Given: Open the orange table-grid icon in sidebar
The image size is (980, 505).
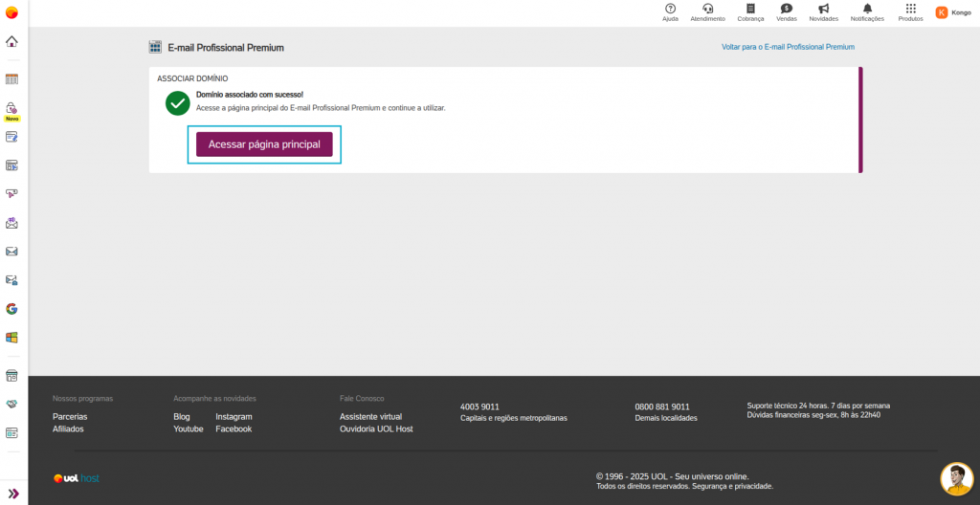Looking at the screenshot, I should pyautogui.click(x=11, y=78).
